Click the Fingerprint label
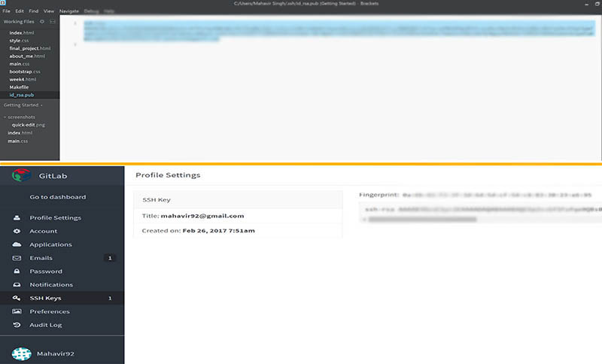Screen dimensions: 602x364 click(x=379, y=195)
